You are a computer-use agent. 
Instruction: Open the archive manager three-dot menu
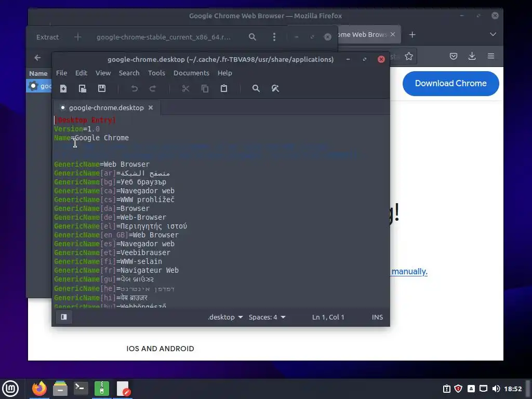pyautogui.click(x=274, y=37)
